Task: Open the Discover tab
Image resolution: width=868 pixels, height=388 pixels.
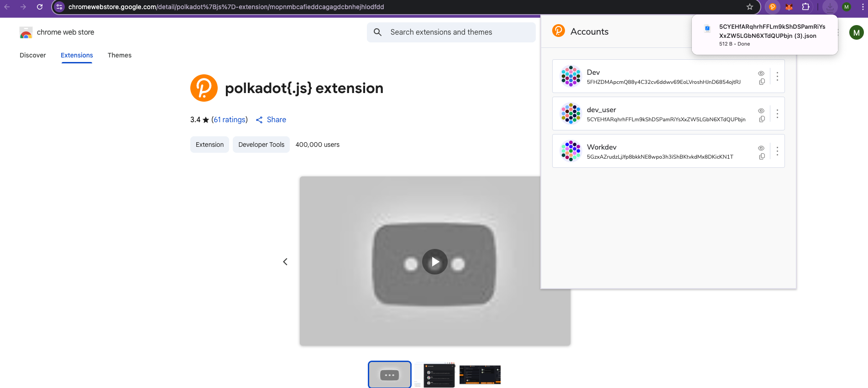Action: point(33,55)
